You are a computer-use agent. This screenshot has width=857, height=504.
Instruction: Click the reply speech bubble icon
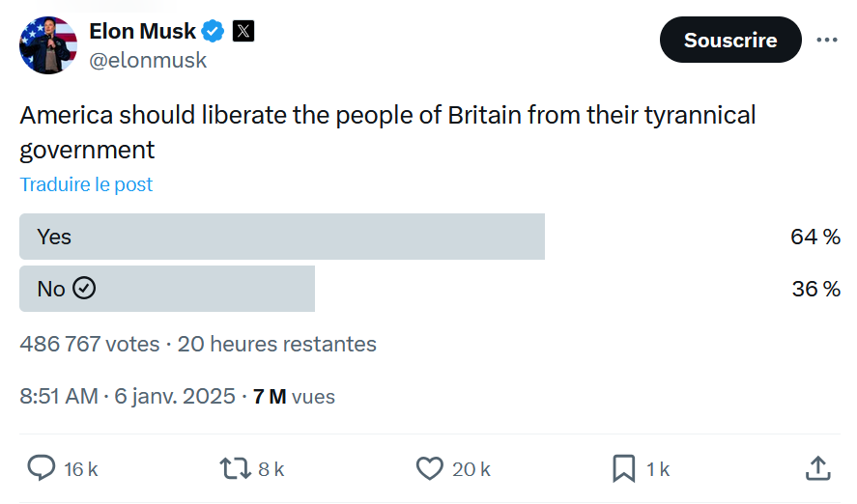click(41, 468)
